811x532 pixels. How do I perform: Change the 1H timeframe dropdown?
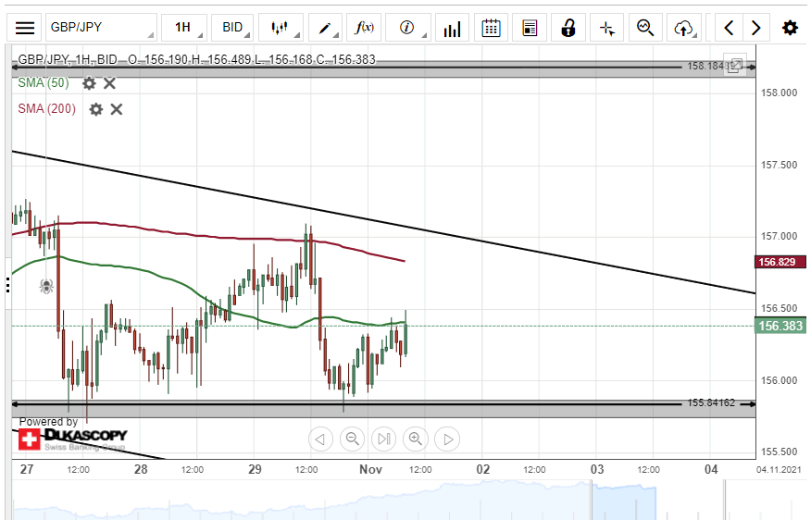point(184,28)
